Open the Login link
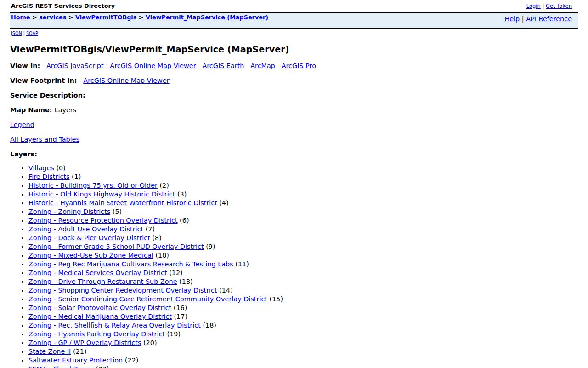 coord(533,6)
